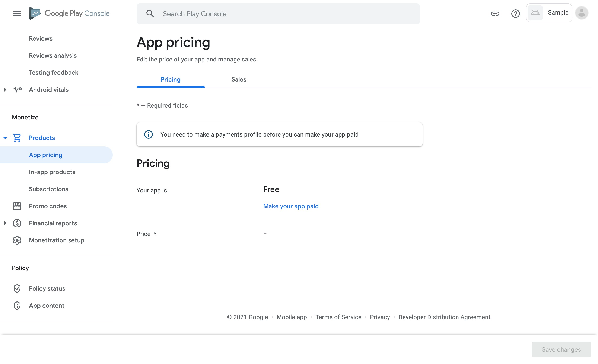598x364 pixels.
Task: Click the Terms of Service link
Action: [338, 317]
